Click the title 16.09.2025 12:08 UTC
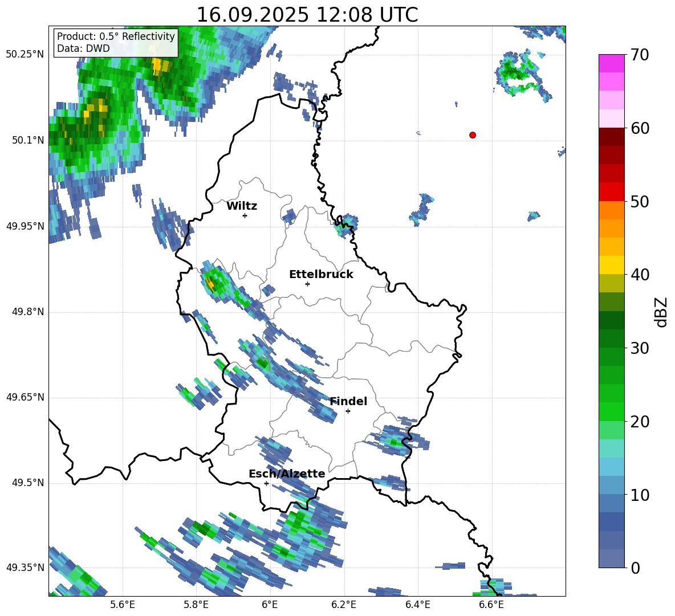The height and width of the screenshot is (616, 675). pos(307,15)
